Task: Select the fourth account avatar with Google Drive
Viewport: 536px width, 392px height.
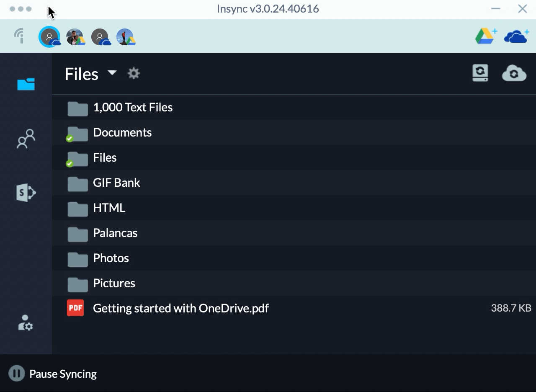Action: (x=125, y=37)
